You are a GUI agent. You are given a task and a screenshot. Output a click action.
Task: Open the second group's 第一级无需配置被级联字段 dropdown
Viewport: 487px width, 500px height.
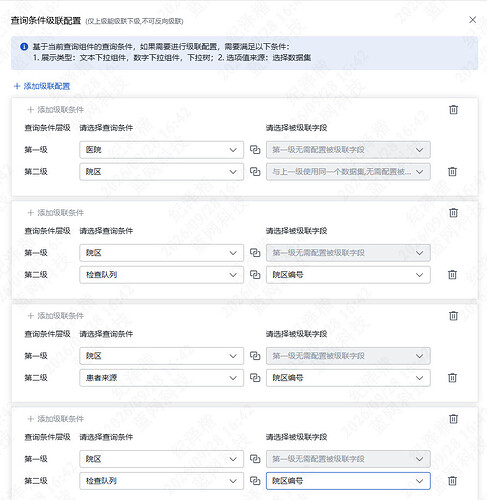point(348,253)
